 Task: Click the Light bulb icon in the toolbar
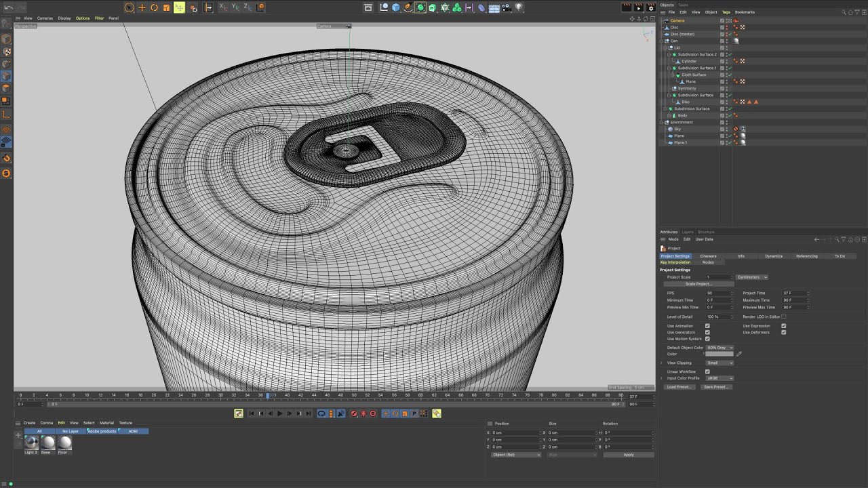coord(519,7)
